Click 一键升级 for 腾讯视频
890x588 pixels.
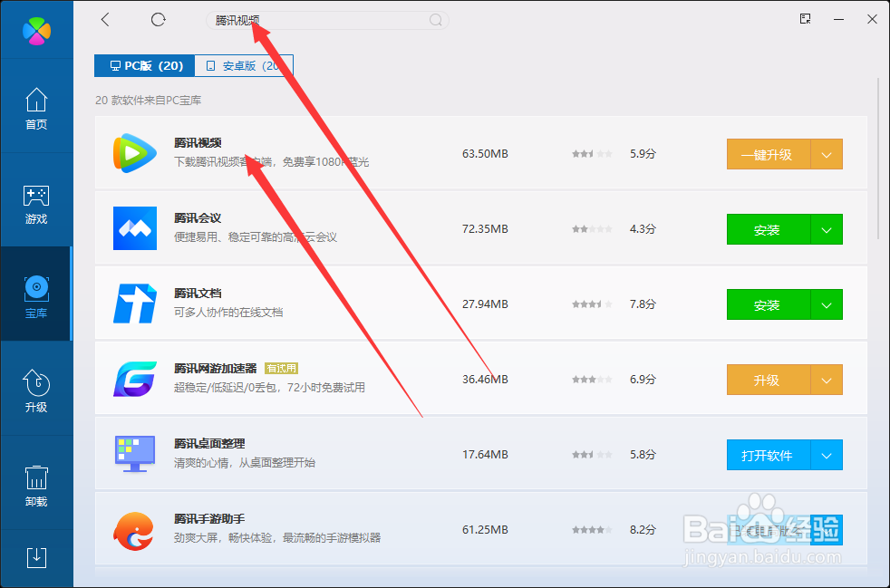[x=769, y=154]
